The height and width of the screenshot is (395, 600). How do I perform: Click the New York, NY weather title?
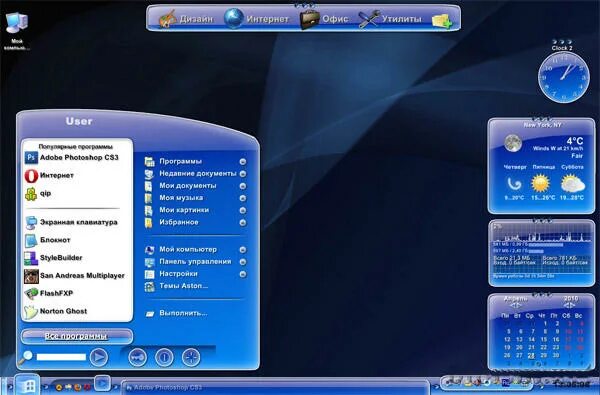542,125
